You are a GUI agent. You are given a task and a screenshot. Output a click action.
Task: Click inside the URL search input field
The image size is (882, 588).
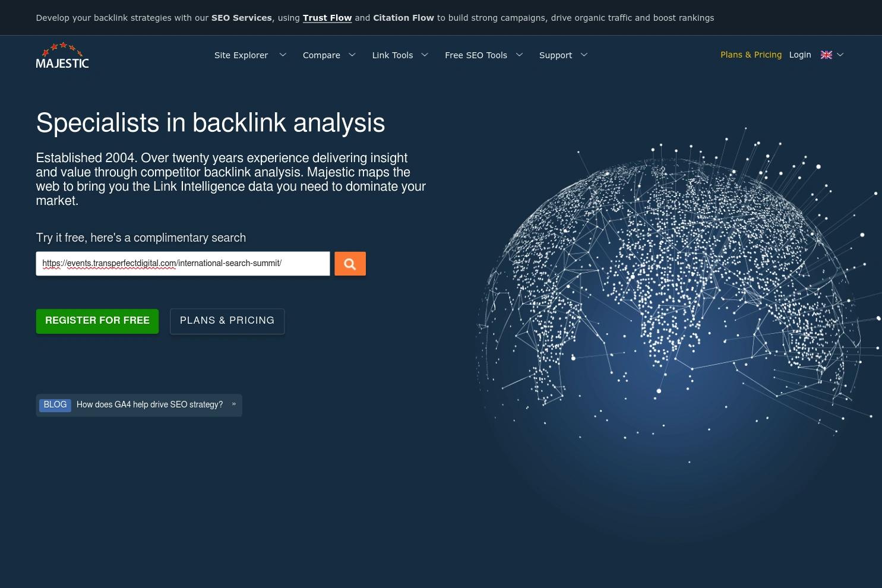[182, 264]
